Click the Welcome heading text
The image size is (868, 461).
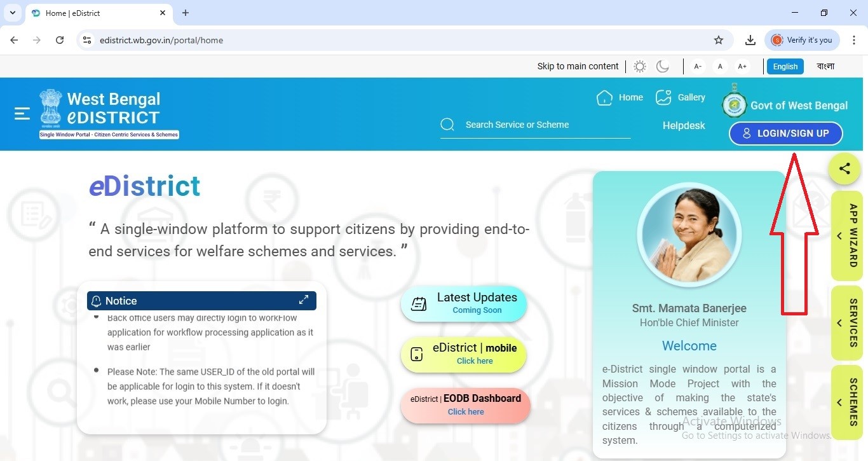[689, 346]
